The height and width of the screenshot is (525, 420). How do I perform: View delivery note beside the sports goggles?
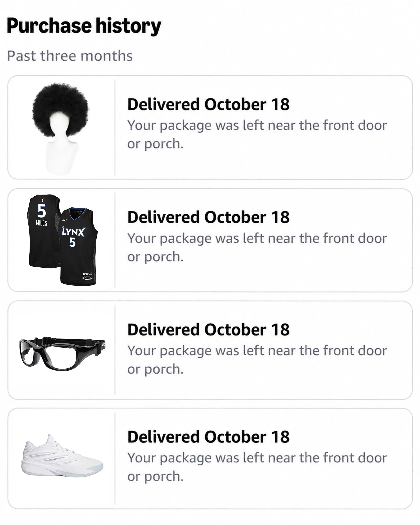[x=257, y=360]
